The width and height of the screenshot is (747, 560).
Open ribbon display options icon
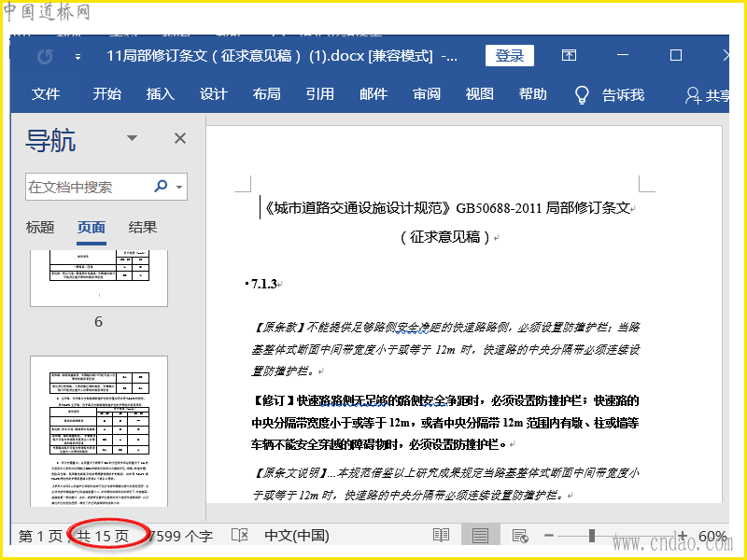(x=569, y=56)
